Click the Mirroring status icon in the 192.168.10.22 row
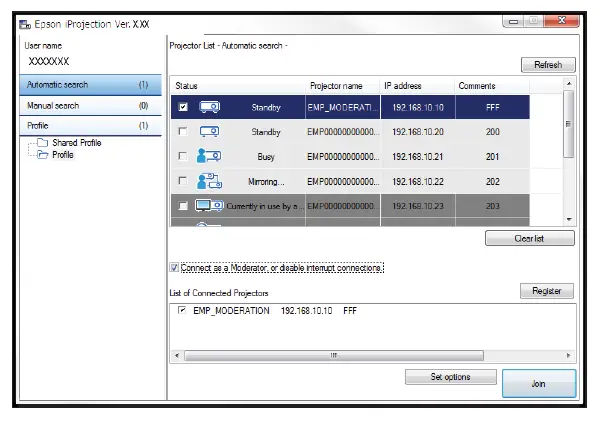Viewport: 611px width, 422px height. tap(209, 181)
